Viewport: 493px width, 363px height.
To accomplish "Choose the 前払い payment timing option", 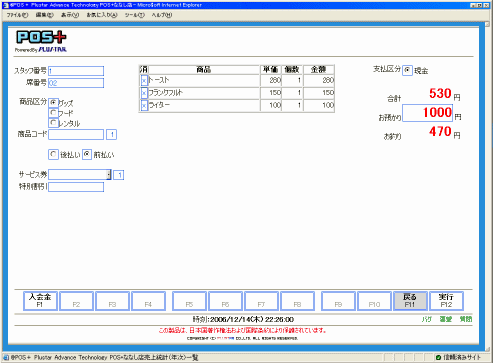I will click(x=87, y=154).
